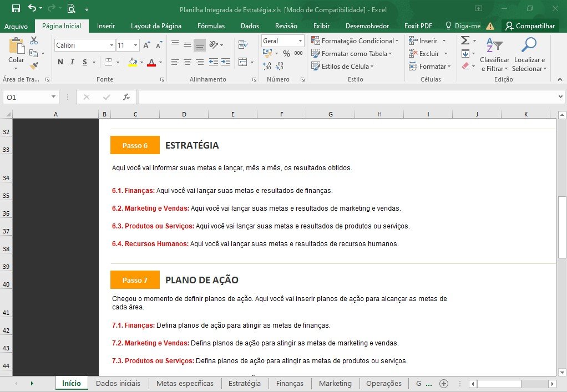This screenshot has height=392, width=567.
Task: Open print preview from quick access toolbar
Action: 71,9
